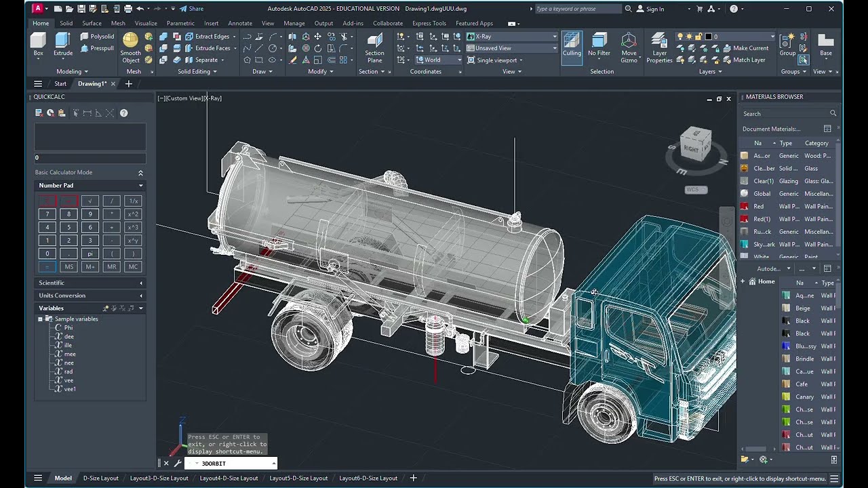Open the Solid ribbon tab
The image size is (868, 488).
[66, 23]
